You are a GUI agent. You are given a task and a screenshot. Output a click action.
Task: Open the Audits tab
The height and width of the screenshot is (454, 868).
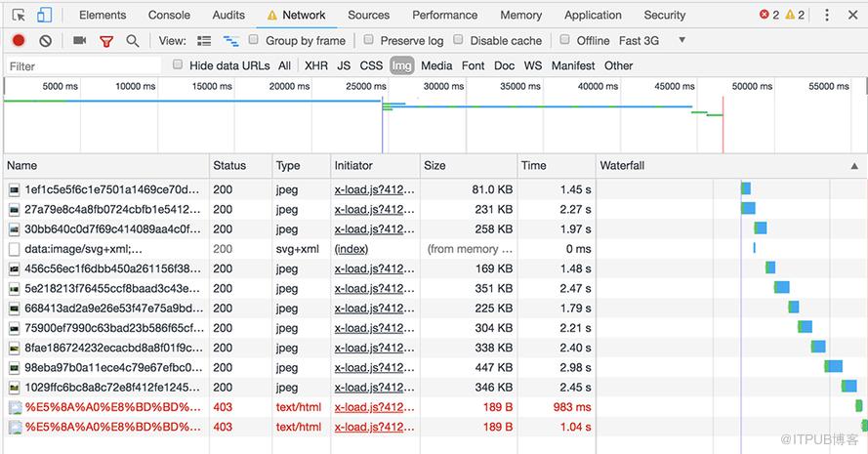tap(228, 15)
